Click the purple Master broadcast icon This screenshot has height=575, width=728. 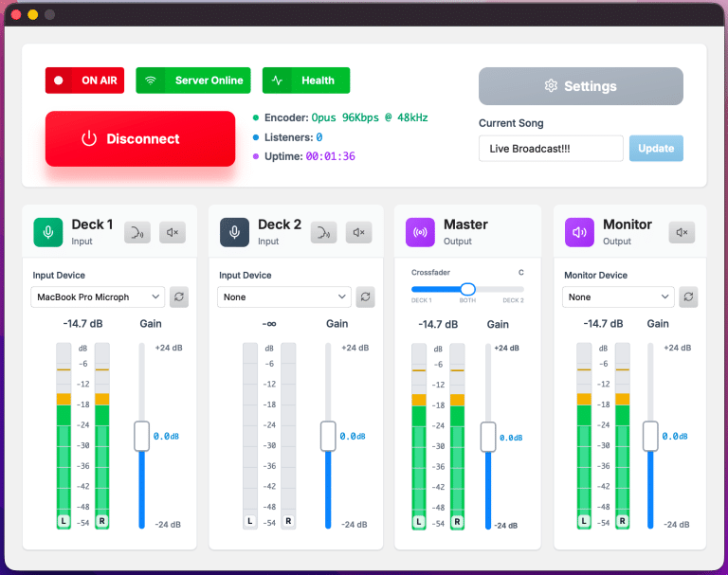pos(420,232)
